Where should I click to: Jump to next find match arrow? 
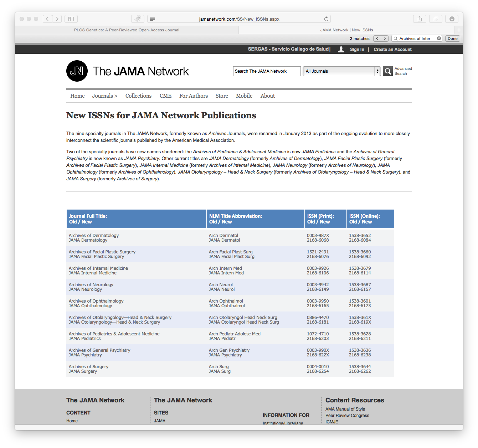pos(385,38)
